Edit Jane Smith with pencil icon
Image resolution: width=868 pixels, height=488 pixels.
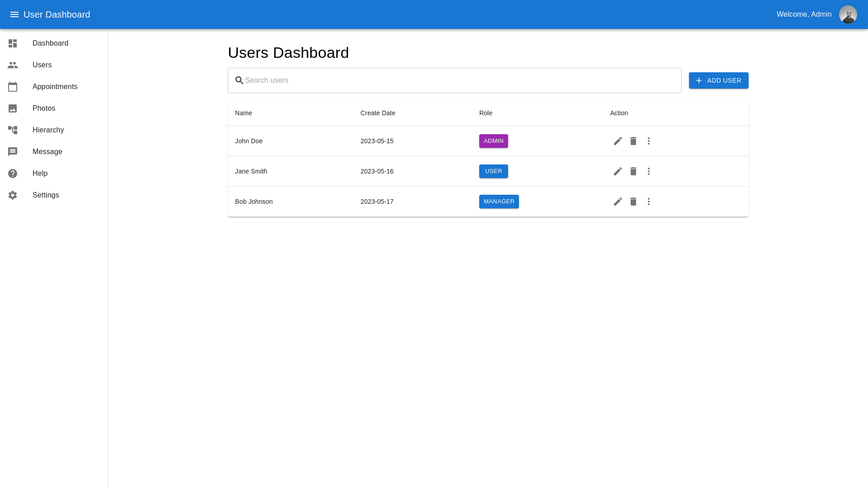coord(618,171)
